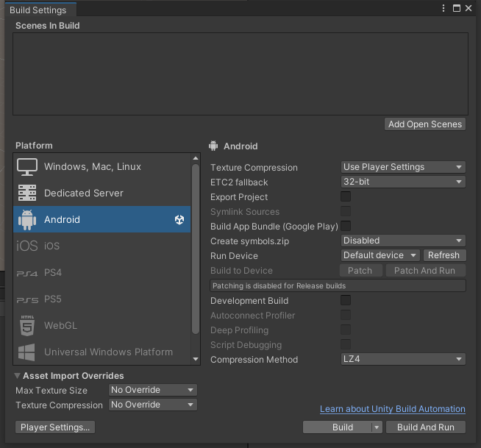The height and width of the screenshot is (448, 481).
Task: Open the ETC2 fallback 32-bit dropdown
Action: click(x=403, y=182)
